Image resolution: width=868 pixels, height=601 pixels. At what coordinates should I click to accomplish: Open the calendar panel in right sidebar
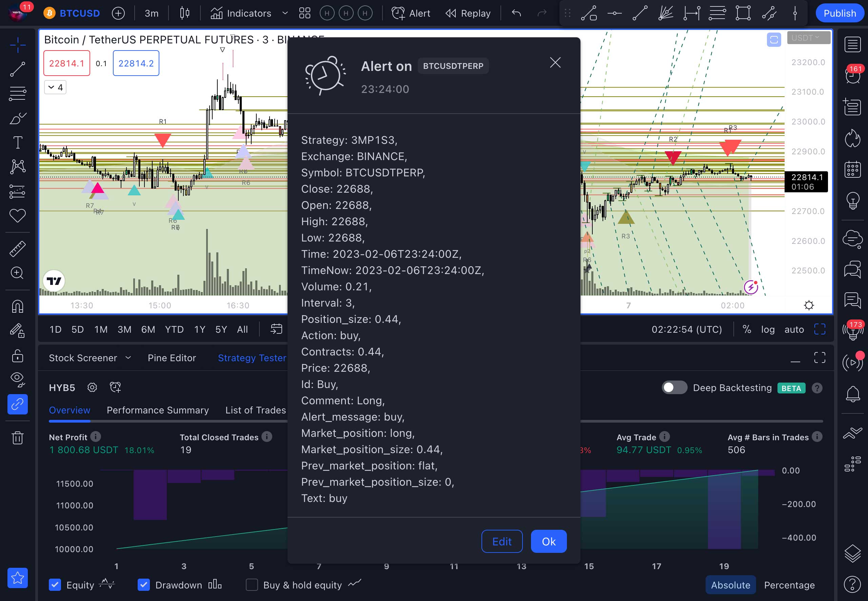coord(852,170)
